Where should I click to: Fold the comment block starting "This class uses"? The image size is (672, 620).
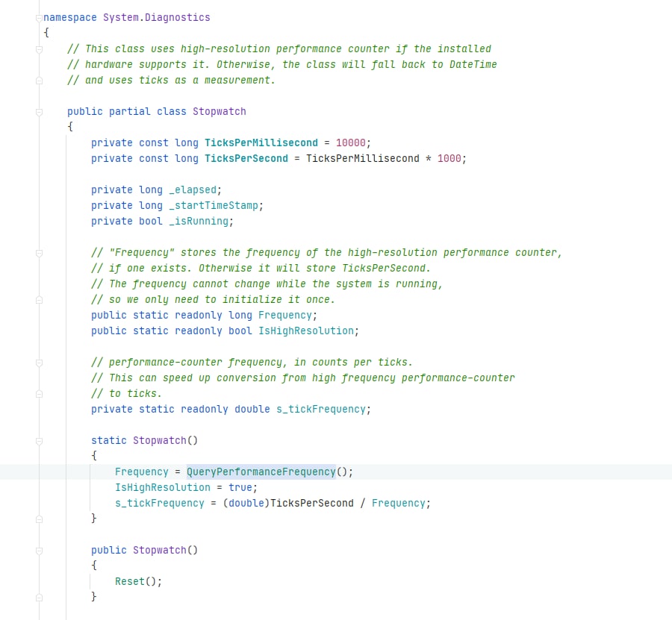[x=39, y=50]
